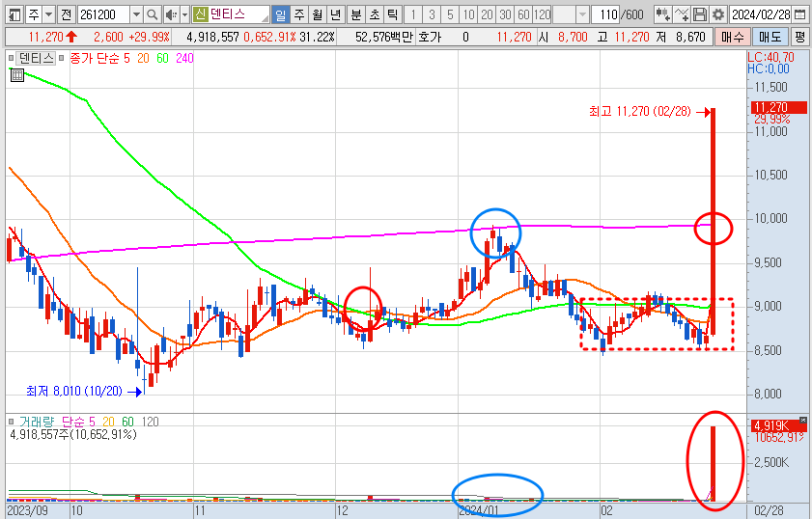Screen dimensions: 812x519
Task: Select the 주 weekly period tab
Action: [299, 14]
